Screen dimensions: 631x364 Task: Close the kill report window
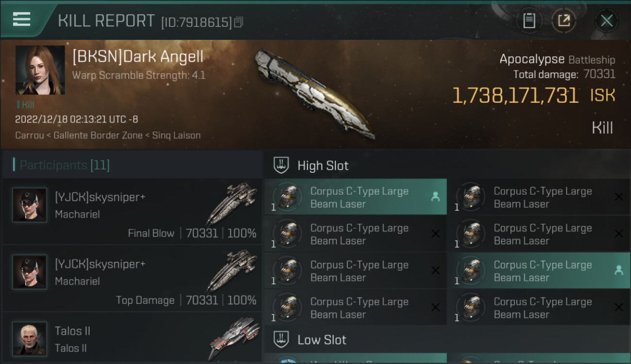coord(606,21)
